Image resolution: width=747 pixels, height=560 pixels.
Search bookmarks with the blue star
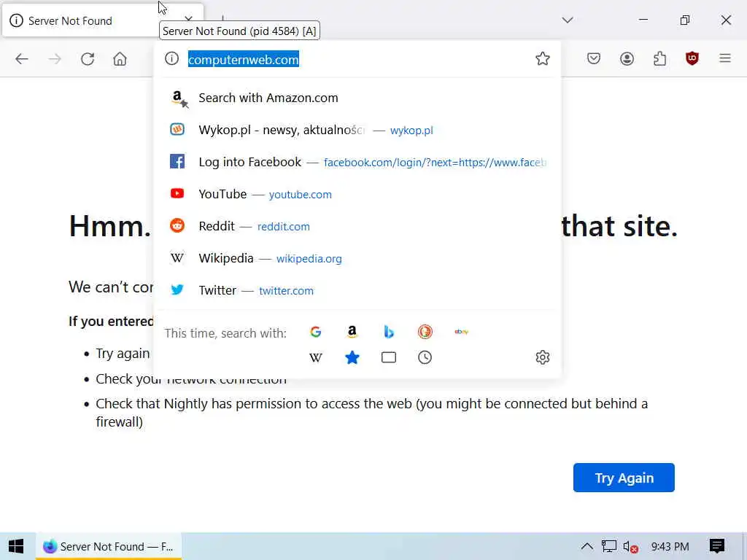pos(352,357)
